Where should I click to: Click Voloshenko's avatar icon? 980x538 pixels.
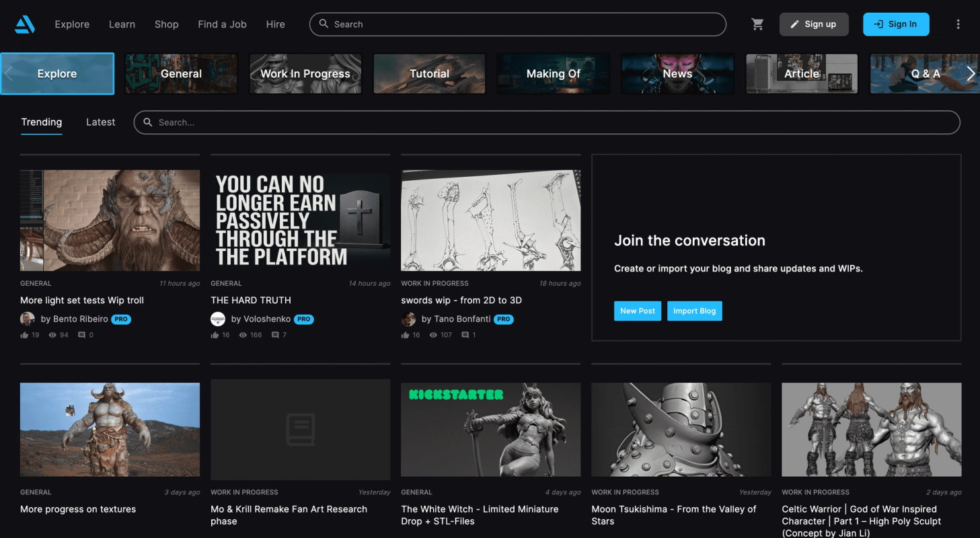click(218, 319)
